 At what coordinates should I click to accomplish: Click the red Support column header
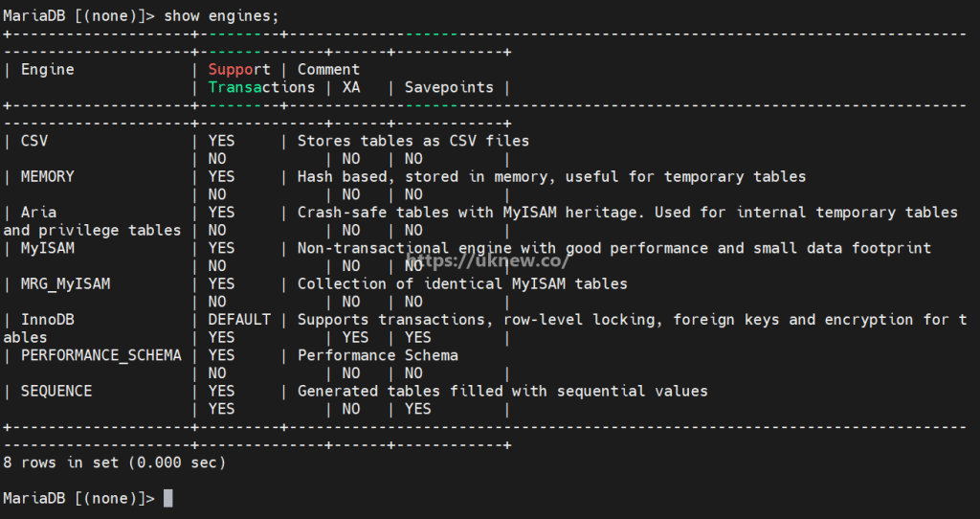coord(239,69)
